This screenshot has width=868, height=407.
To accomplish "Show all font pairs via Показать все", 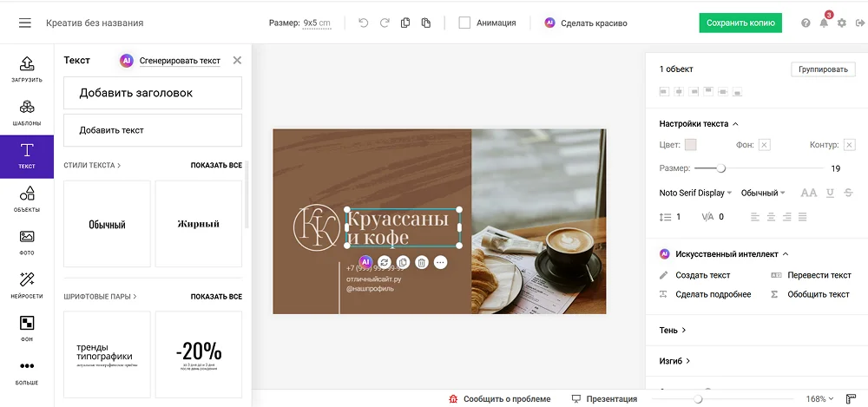I will pyautogui.click(x=216, y=296).
